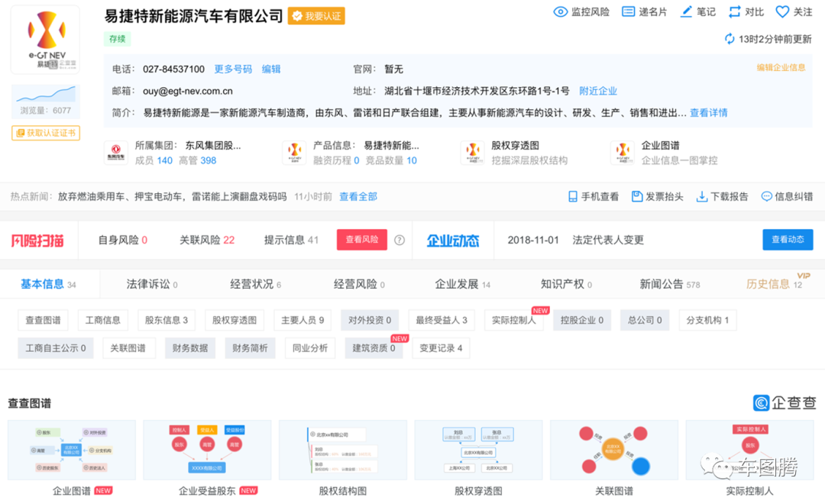Screen dimensions: 825x504
Task: Click 主要人员 9 button
Action: (302, 320)
